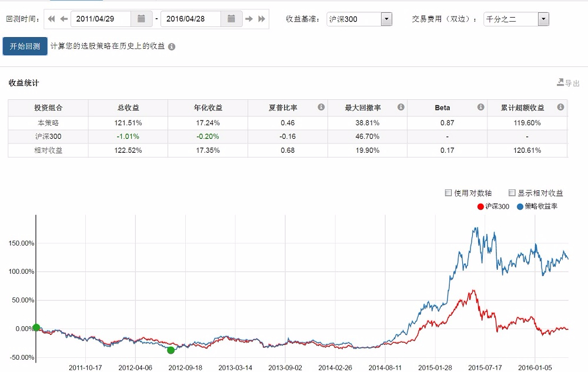Click the start date field 2011/04/29

100,19
